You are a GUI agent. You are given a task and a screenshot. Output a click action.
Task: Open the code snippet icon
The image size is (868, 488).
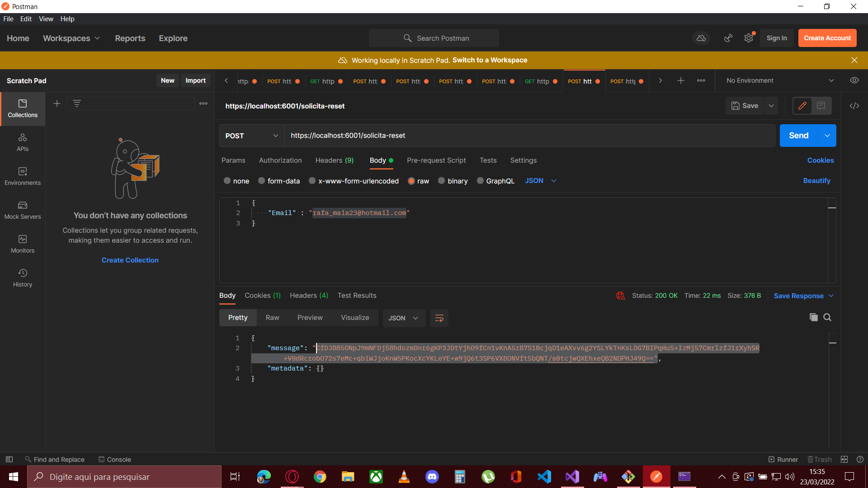(x=854, y=106)
